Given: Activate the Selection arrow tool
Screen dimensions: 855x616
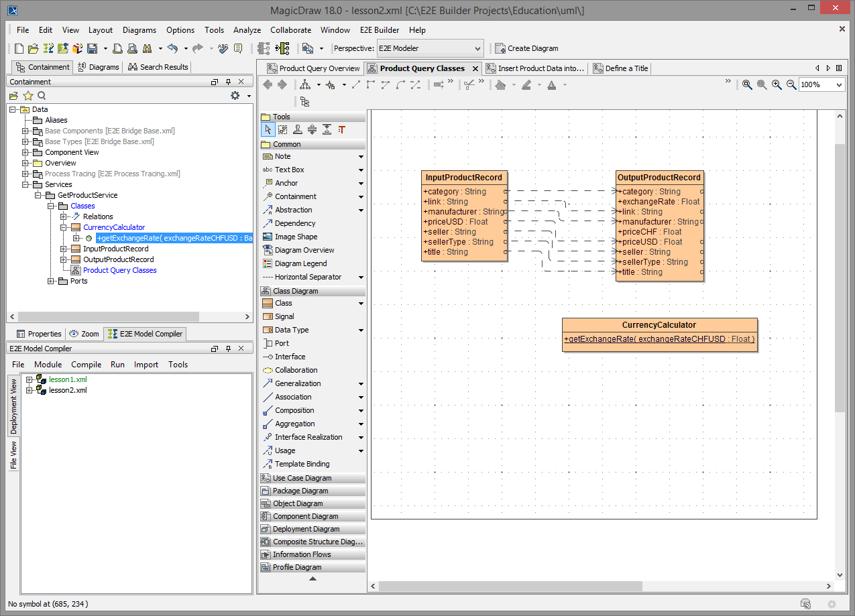Looking at the screenshot, I should [268, 130].
